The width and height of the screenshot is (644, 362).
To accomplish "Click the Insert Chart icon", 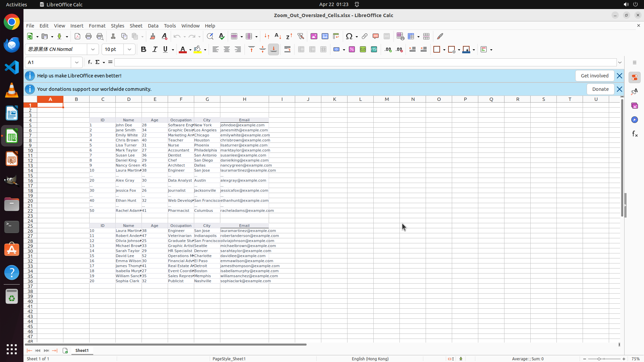I will click(x=325, y=36).
